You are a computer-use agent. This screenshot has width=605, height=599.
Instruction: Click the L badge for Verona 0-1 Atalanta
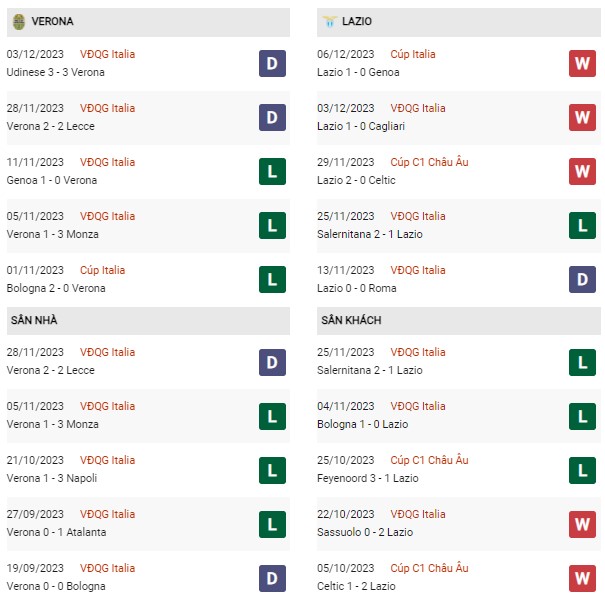pyautogui.click(x=272, y=525)
